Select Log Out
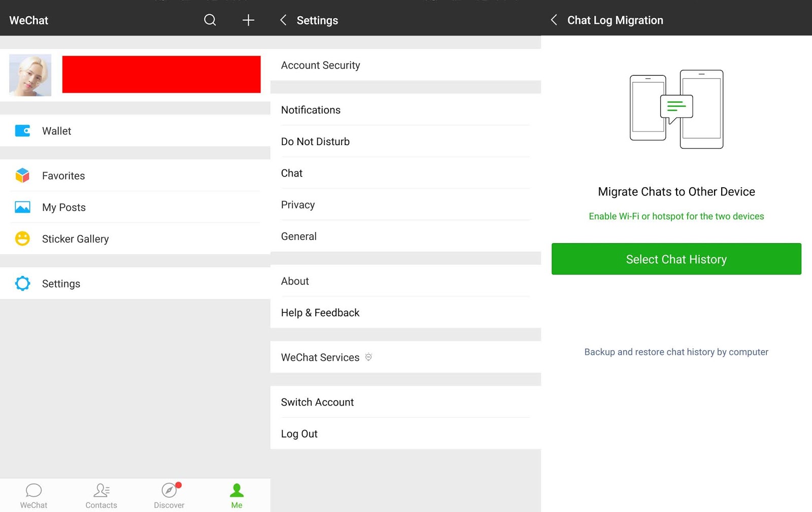 coord(405,433)
